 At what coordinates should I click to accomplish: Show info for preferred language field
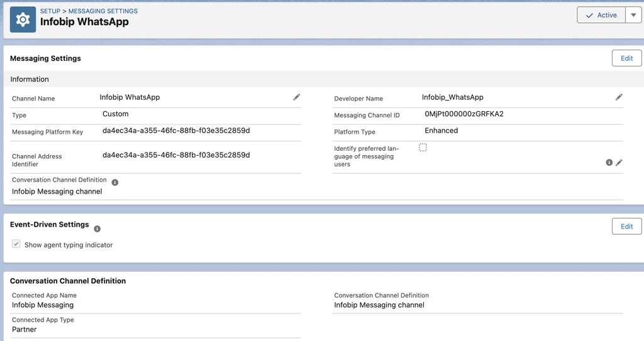pos(609,163)
